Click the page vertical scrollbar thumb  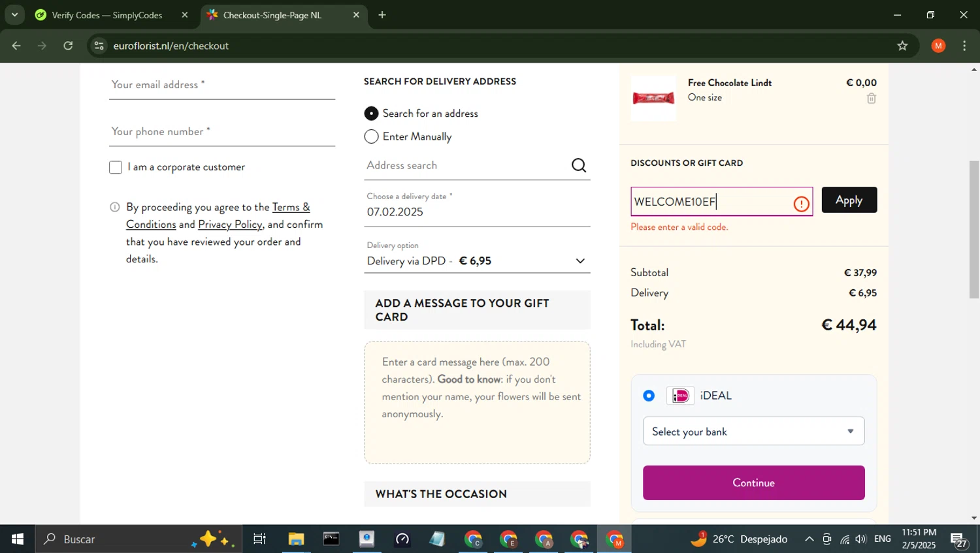(974, 229)
